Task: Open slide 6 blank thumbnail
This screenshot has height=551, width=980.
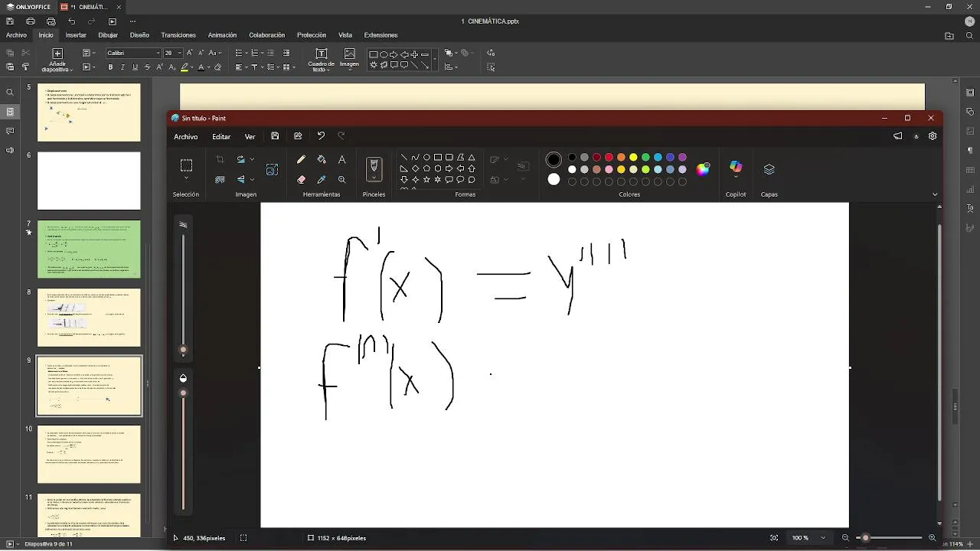Action: click(89, 181)
